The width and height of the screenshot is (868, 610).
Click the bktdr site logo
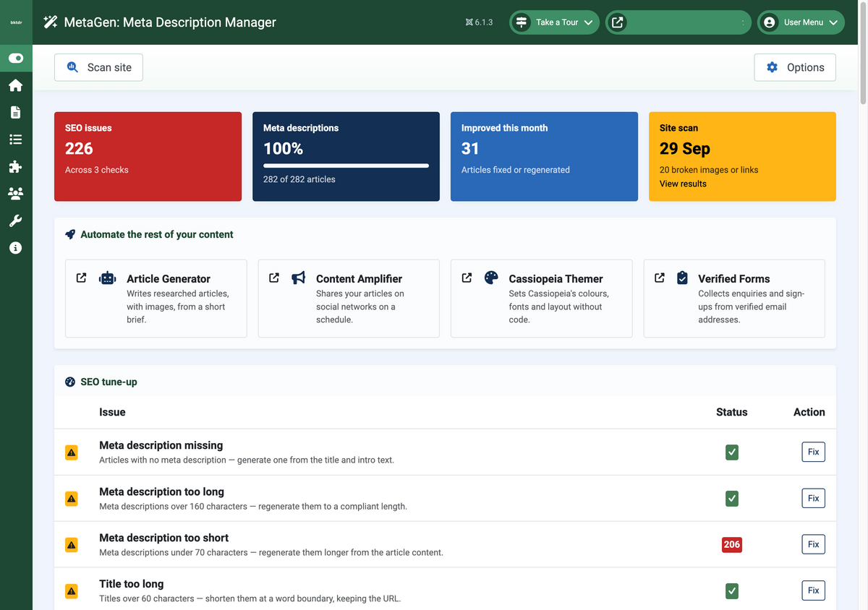click(x=16, y=22)
